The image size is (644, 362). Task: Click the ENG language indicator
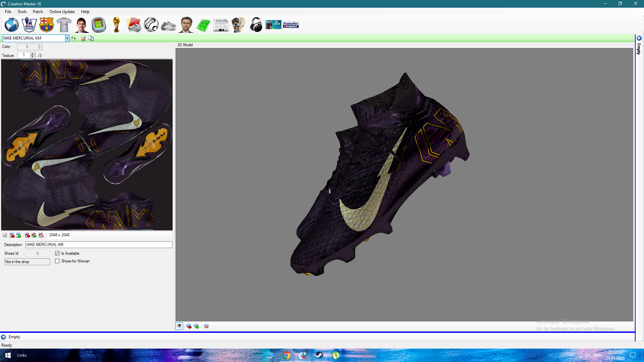coord(598,355)
